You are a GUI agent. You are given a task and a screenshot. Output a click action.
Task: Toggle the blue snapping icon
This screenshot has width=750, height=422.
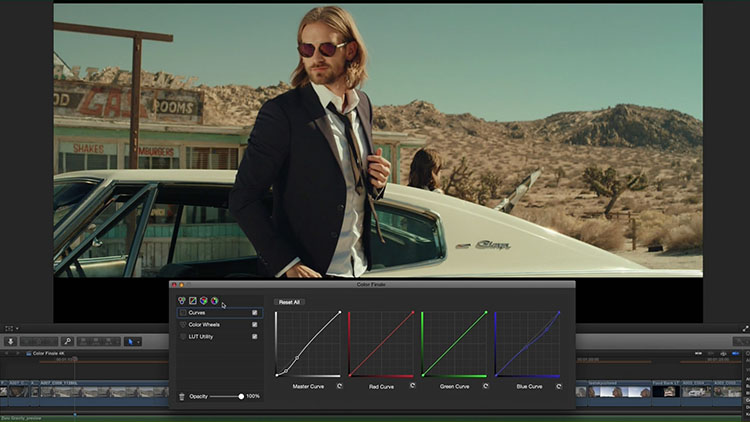pos(736,353)
